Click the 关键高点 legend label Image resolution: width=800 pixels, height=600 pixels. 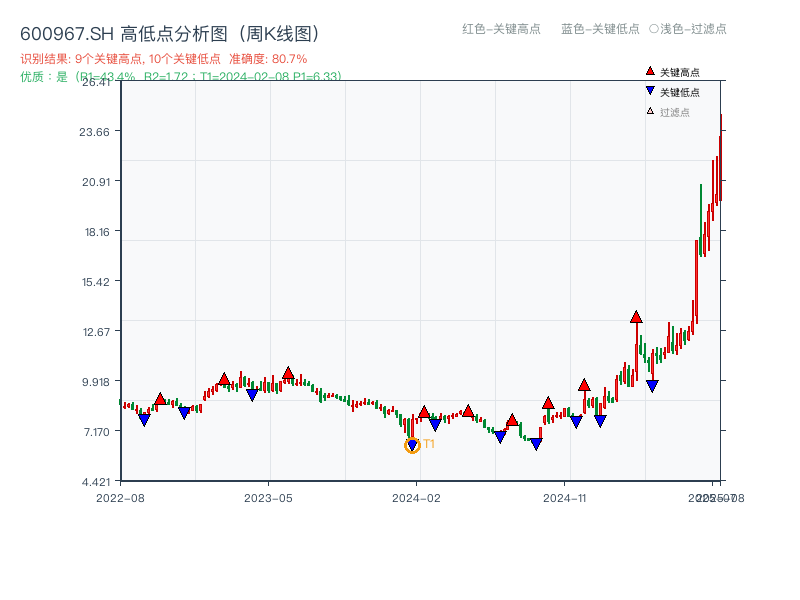680,72
